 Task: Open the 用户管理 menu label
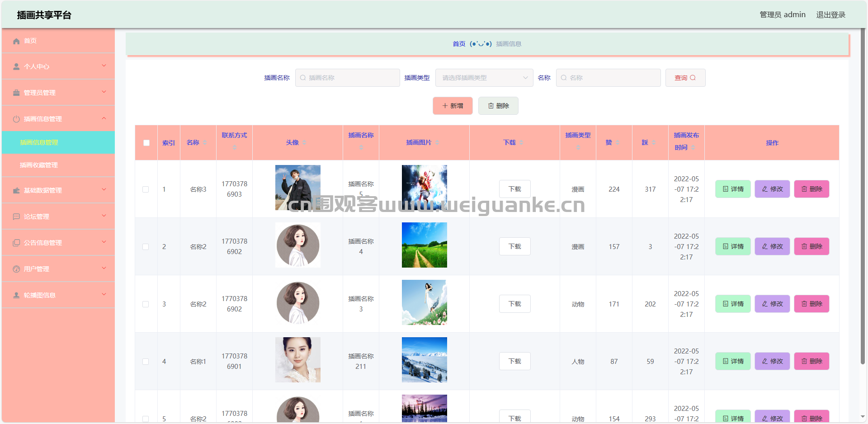(x=37, y=269)
